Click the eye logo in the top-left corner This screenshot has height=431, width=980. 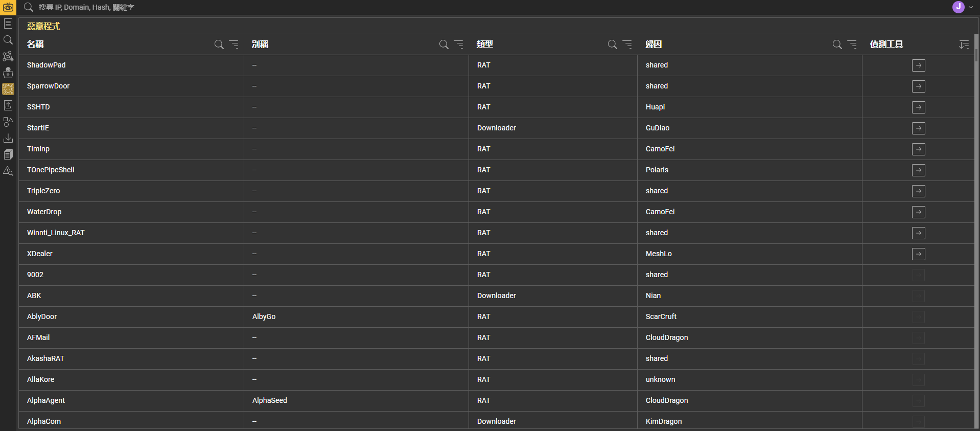coord(8,7)
